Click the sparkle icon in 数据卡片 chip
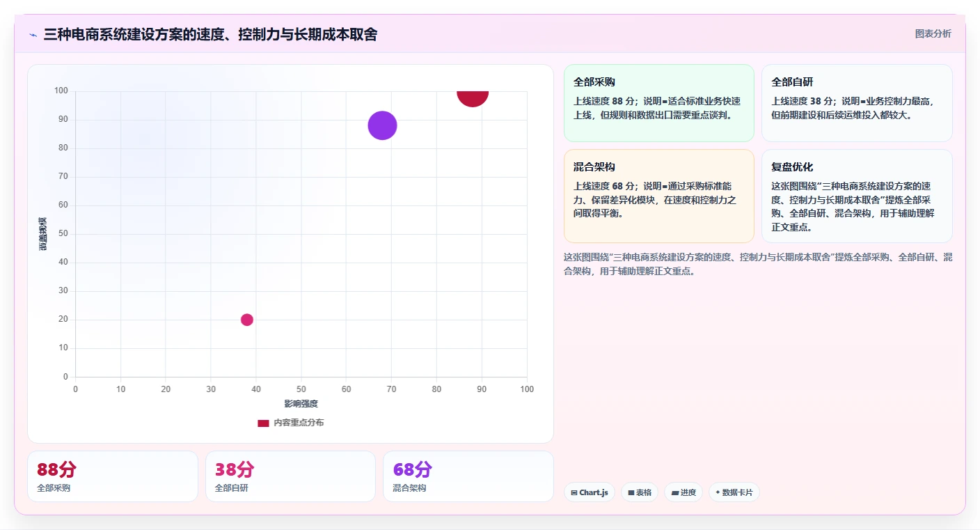Viewport: 980px width, 530px height. 718,492
